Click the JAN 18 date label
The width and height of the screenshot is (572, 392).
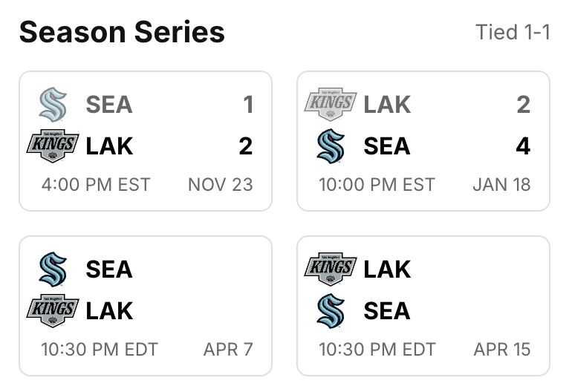pos(501,185)
